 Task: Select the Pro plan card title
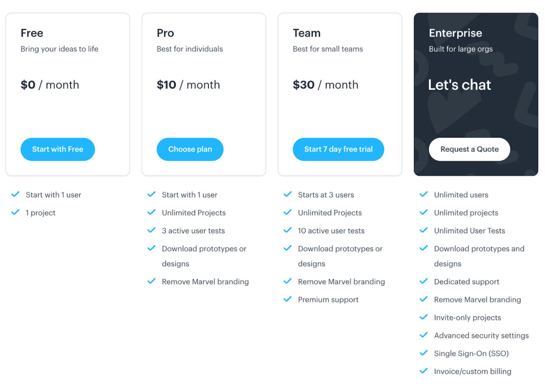(165, 33)
